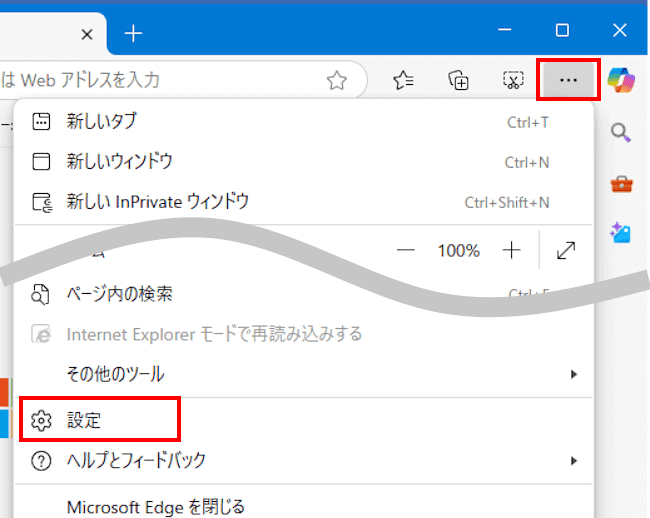Screen dimensions: 650x518
Task: Open the Settings and more ellipsis menu
Action: tap(568, 80)
